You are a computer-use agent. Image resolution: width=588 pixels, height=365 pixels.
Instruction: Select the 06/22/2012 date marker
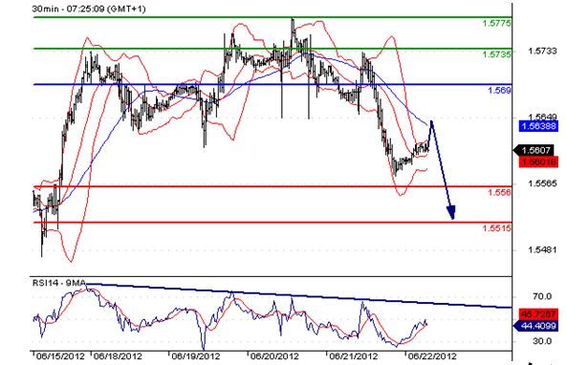tap(431, 356)
